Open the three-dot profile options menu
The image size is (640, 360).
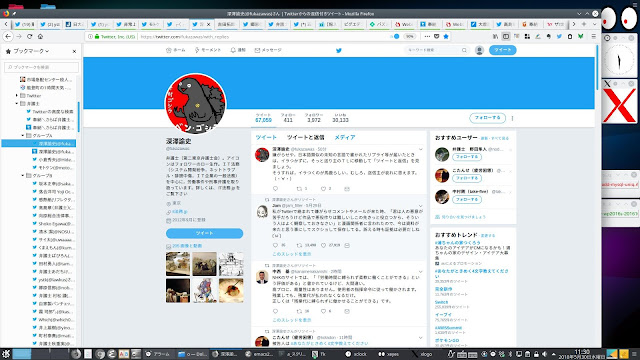512,118
